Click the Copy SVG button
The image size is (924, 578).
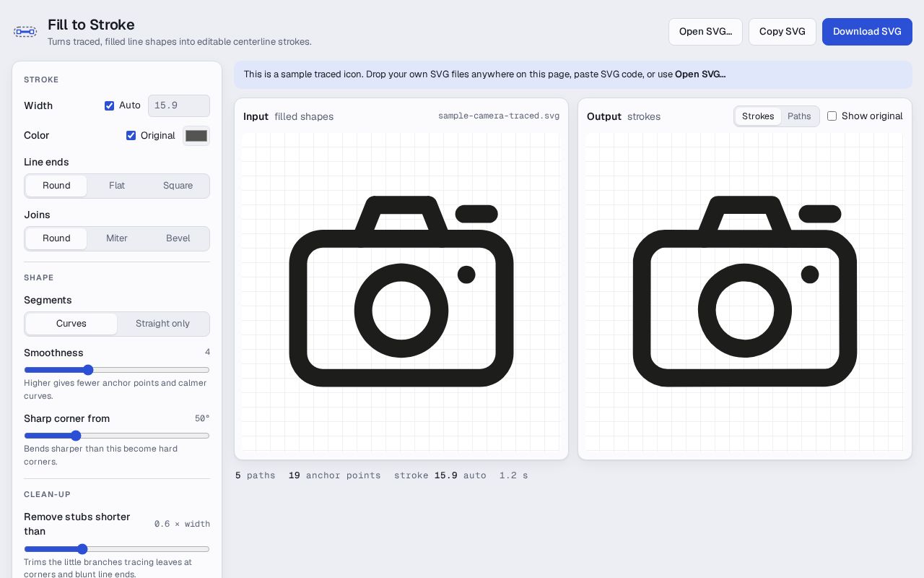pyautogui.click(x=783, y=32)
